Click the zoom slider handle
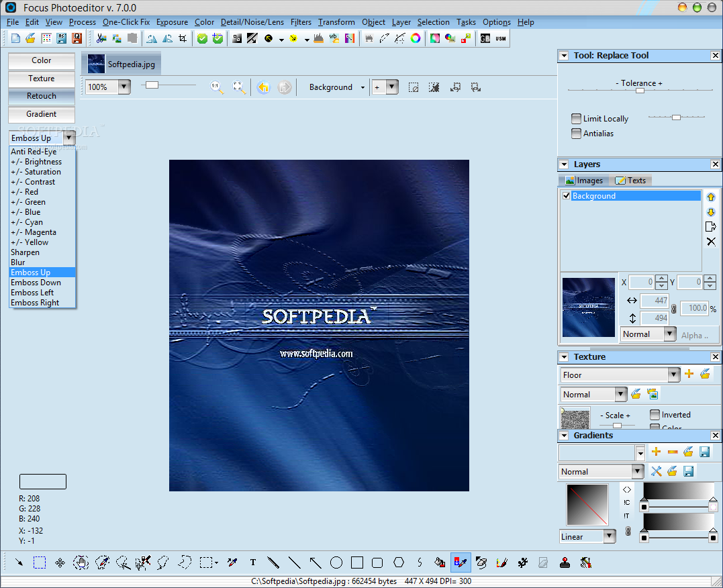The height and width of the screenshot is (588, 723). point(152,85)
